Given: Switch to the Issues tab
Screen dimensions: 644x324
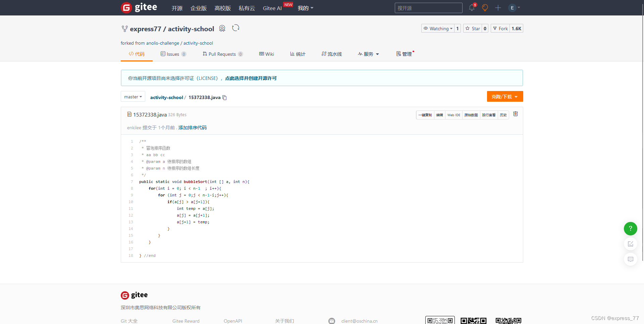Looking at the screenshot, I should [173, 54].
